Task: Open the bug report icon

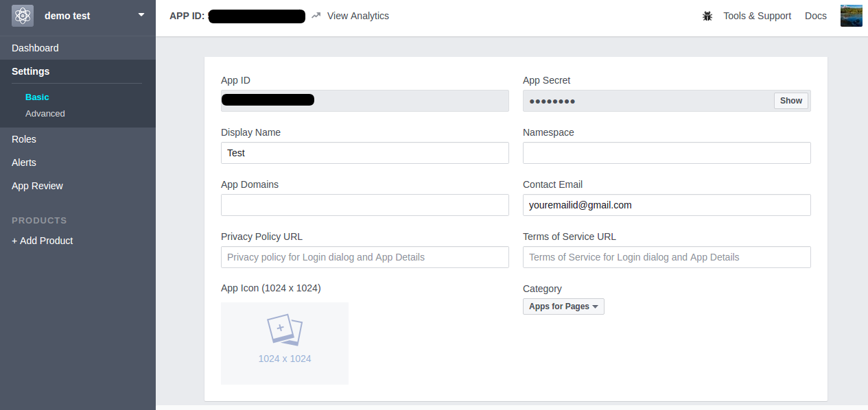Action: coord(707,16)
